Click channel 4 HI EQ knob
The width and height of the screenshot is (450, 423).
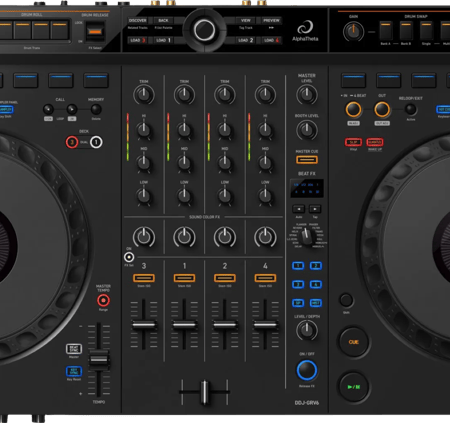pos(265,129)
